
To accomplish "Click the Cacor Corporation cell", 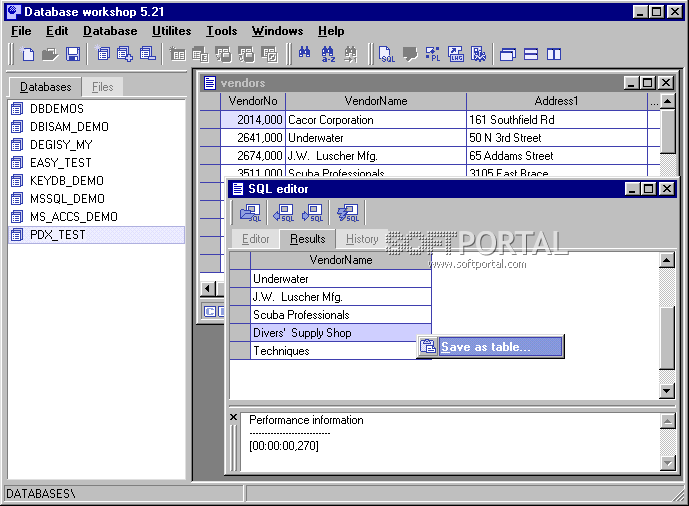I will (376, 120).
